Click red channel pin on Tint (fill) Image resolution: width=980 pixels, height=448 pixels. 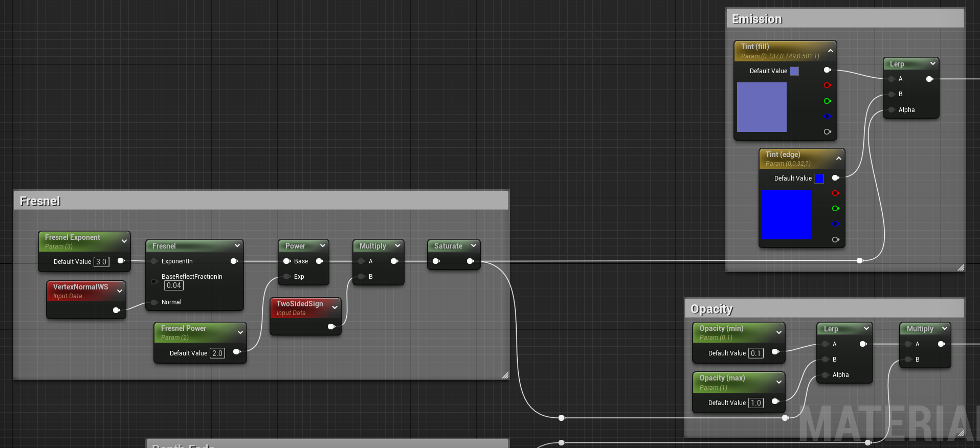pos(827,85)
